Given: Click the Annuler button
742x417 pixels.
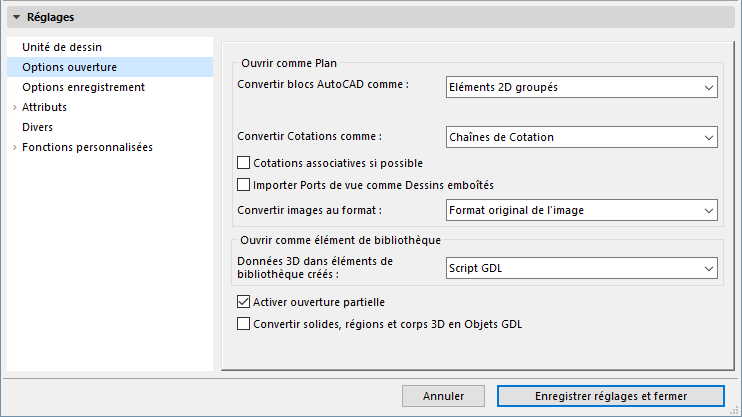Looking at the screenshot, I should point(443,396).
